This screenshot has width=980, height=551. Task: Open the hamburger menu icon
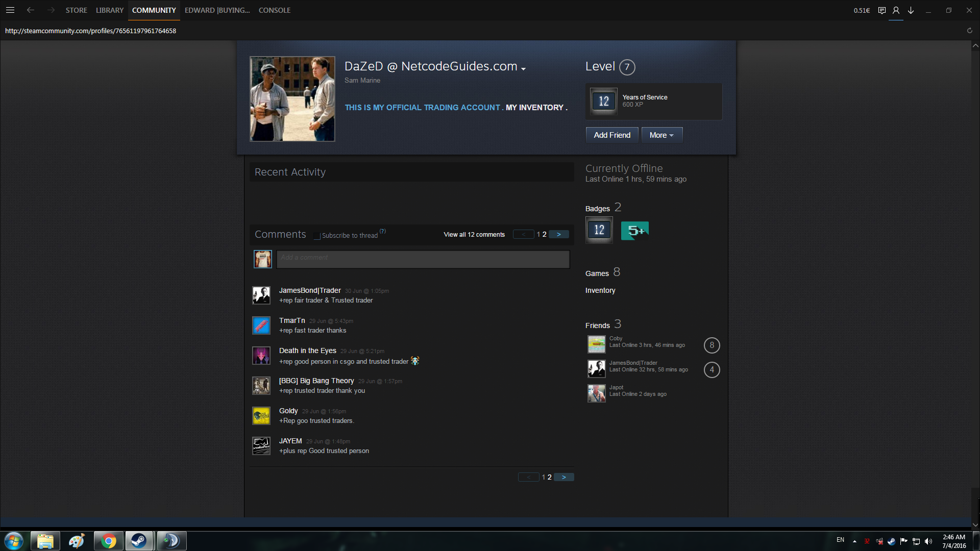[10, 10]
